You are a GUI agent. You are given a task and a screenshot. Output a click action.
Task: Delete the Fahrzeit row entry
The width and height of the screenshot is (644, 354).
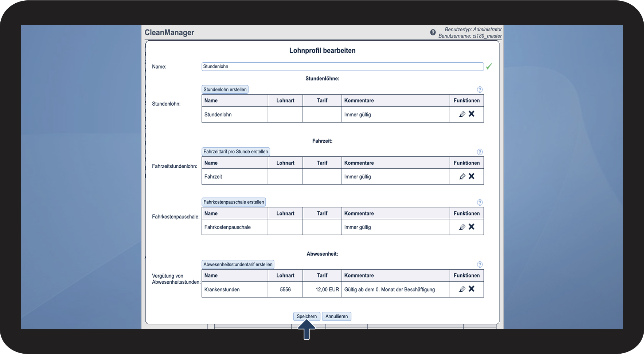472,176
